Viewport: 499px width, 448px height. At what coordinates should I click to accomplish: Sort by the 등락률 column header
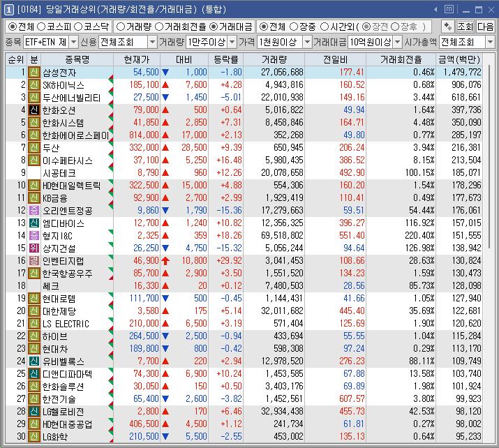[226, 59]
